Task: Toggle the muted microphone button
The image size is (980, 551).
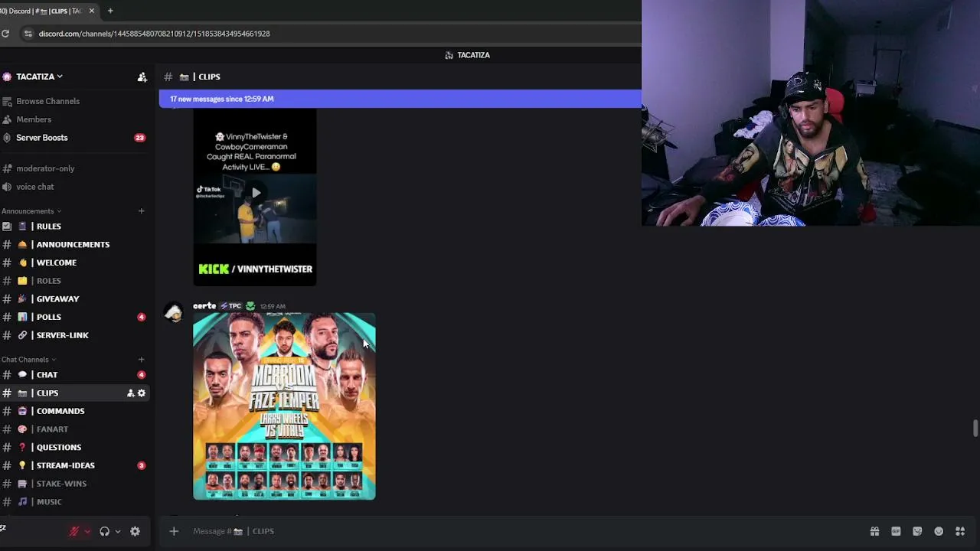Action: (74, 531)
